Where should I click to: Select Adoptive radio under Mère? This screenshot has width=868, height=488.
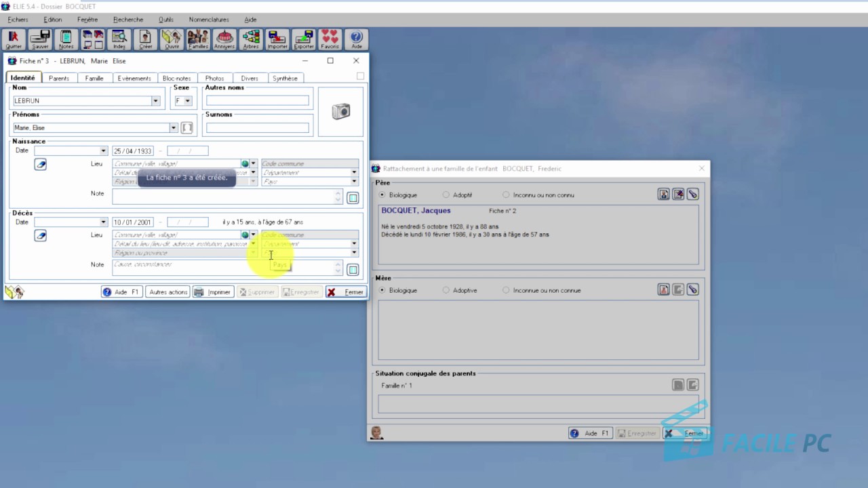[446, 290]
